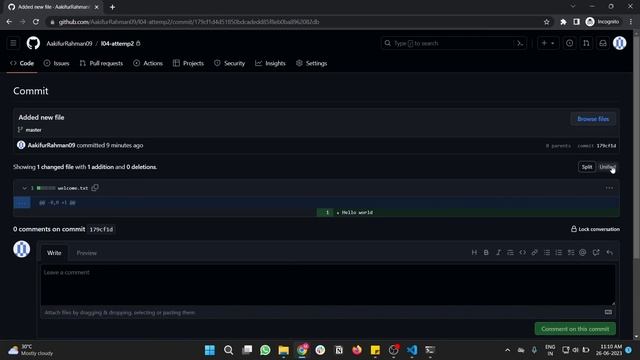The image size is (640, 360).
Task: Open the user profile avatar menu
Action: pos(620,43)
